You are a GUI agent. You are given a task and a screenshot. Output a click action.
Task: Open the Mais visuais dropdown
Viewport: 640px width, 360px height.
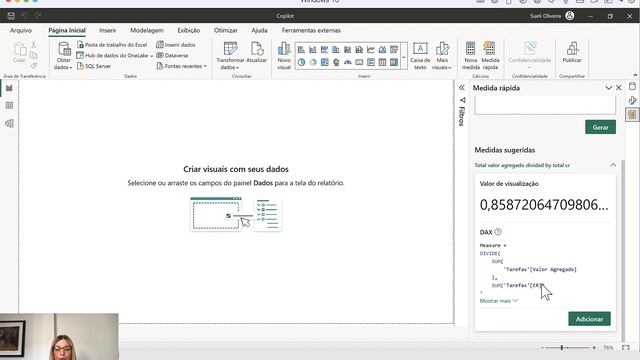[442, 56]
